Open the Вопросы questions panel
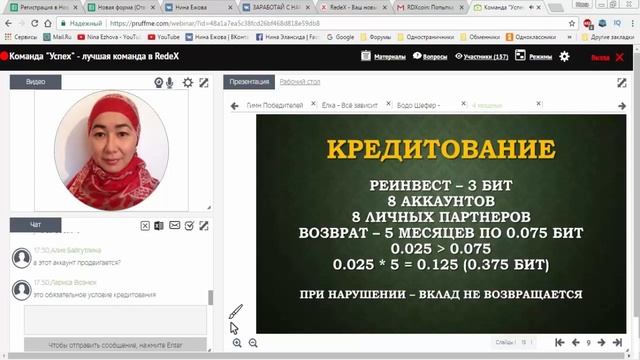 tap(435, 57)
